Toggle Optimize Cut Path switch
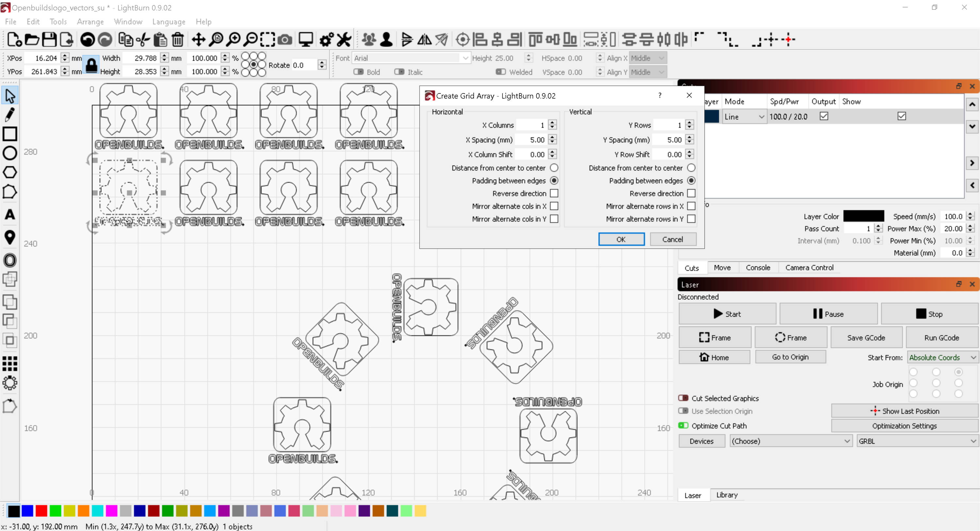Screen dimensions: 980x531 point(683,425)
